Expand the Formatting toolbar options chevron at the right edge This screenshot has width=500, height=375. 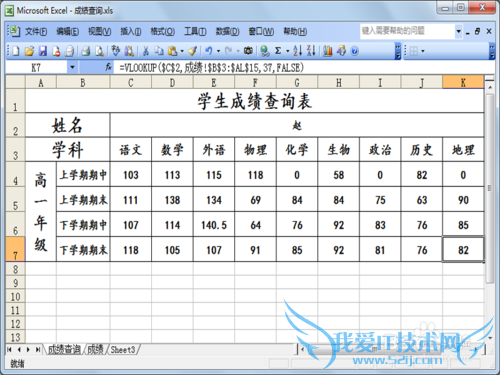point(492,51)
